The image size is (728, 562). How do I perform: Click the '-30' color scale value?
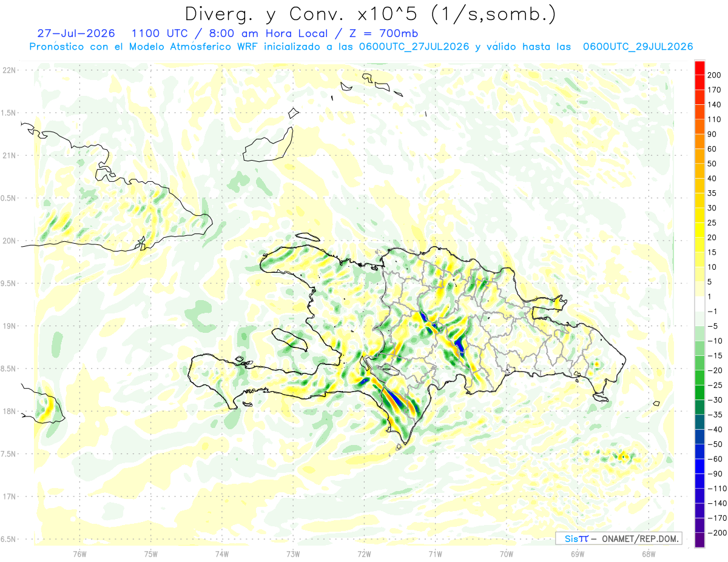(x=715, y=400)
